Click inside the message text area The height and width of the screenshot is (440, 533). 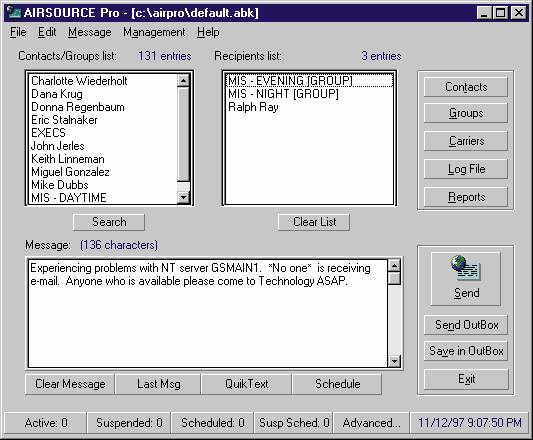pos(208,313)
